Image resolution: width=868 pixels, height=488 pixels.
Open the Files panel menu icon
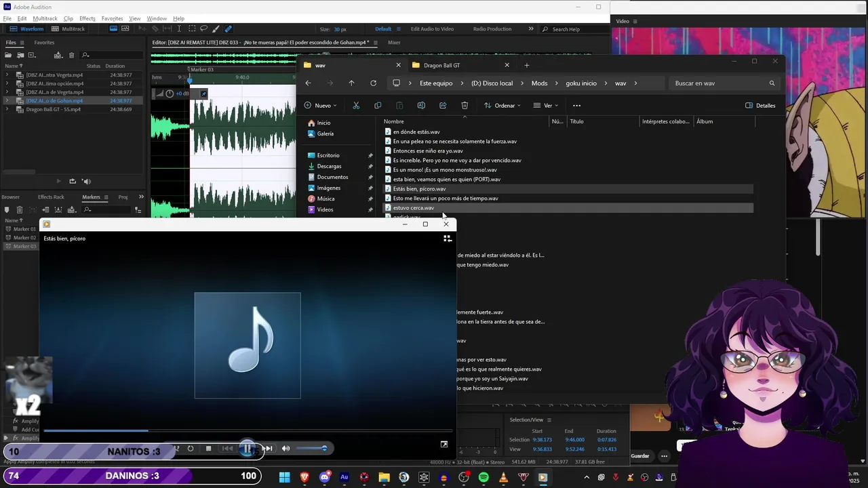click(x=21, y=43)
